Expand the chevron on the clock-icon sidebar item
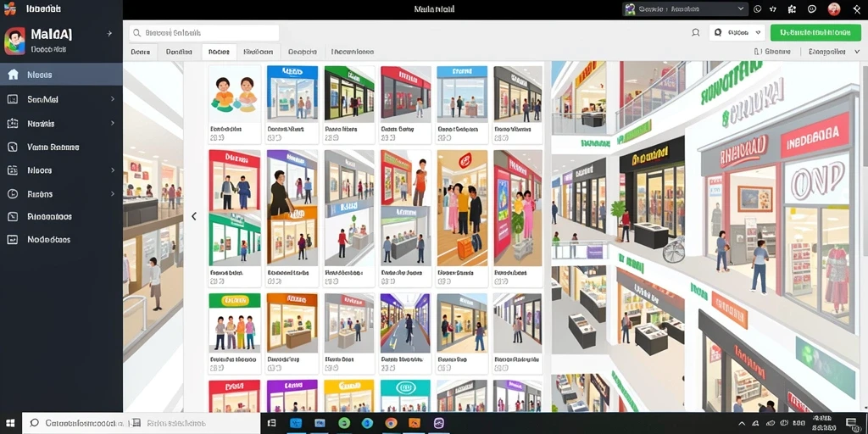Viewport: 868px width, 434px height. [113, 194]
